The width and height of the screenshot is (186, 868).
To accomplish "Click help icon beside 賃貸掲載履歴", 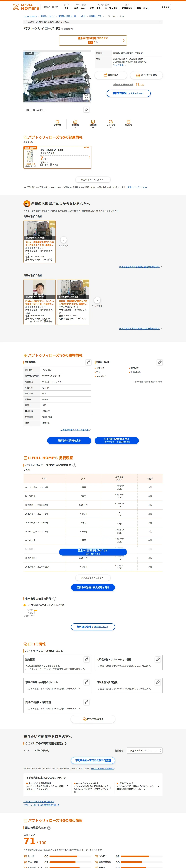I will (x=74, y=465).
